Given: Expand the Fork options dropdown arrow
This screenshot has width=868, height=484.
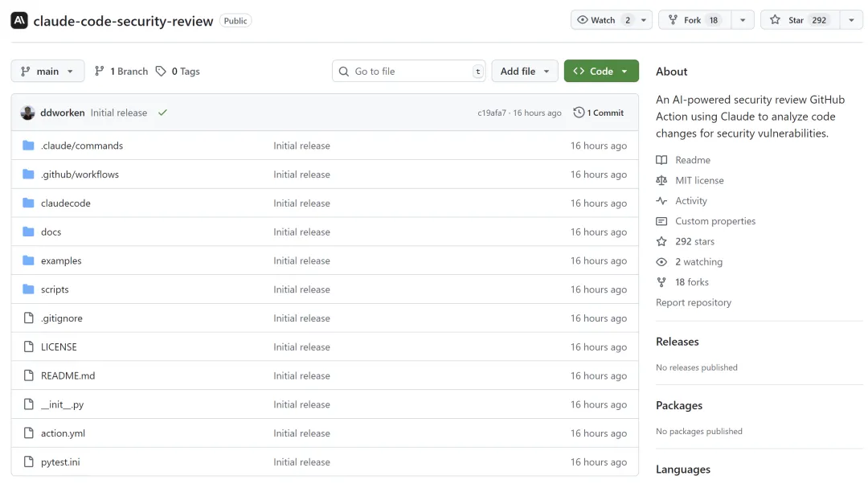Looking at the screenshot, I should point(743,20).
